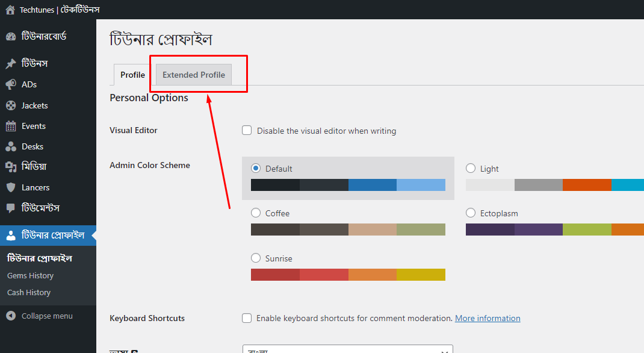Click the comment bubble icon for টিউমেন্টস
Image resolution: width=644 pixels, height=353 pixels.
click(x=11, y=208)
